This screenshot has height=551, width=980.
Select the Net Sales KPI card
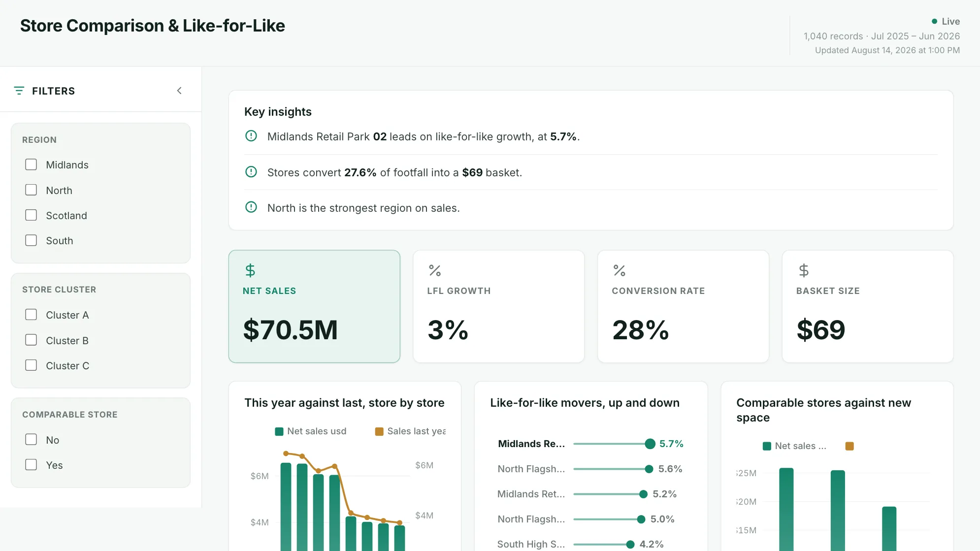[x=314, y=306]
